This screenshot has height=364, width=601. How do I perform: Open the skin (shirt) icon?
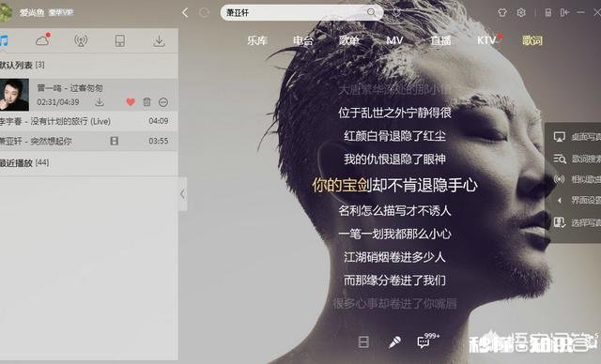(x=501, y=12)
